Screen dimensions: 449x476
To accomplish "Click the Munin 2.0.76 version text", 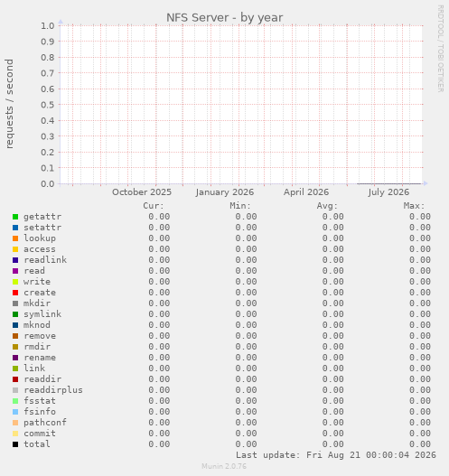I will 224,466.
